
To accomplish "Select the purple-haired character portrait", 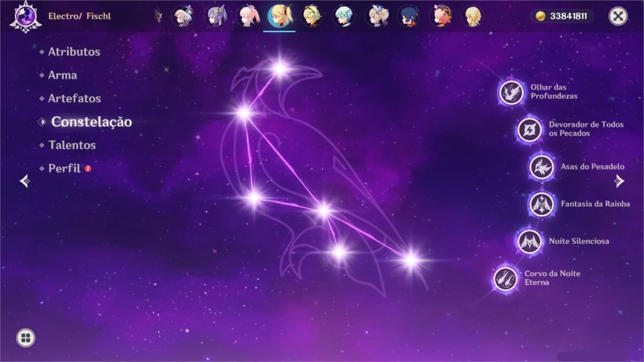I will (216, 16).
